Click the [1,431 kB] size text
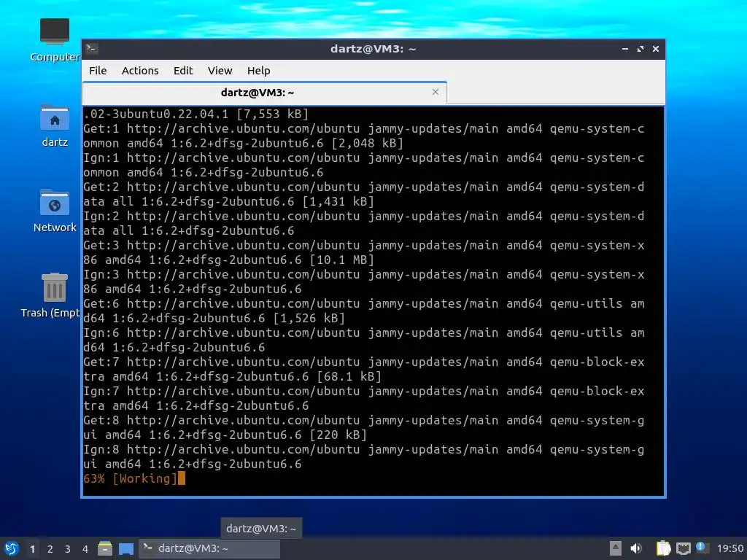 pos(338,202)
